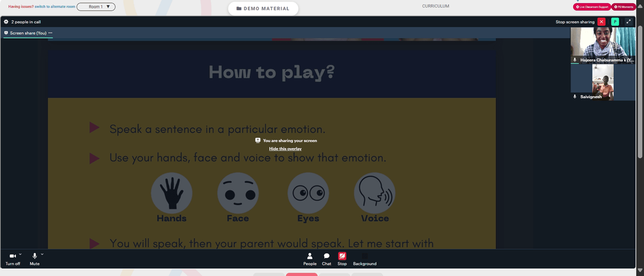Click the red stop screen sharing X
The image size is (644, 276).
tap(601, 22)
